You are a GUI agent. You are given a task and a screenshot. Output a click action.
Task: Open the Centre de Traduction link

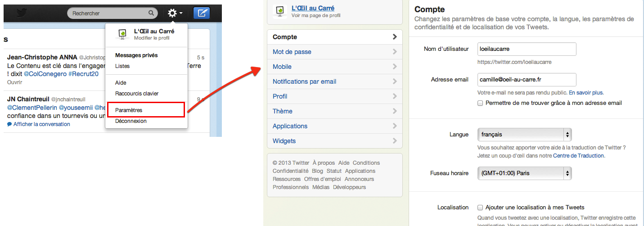tap(579, 156)
